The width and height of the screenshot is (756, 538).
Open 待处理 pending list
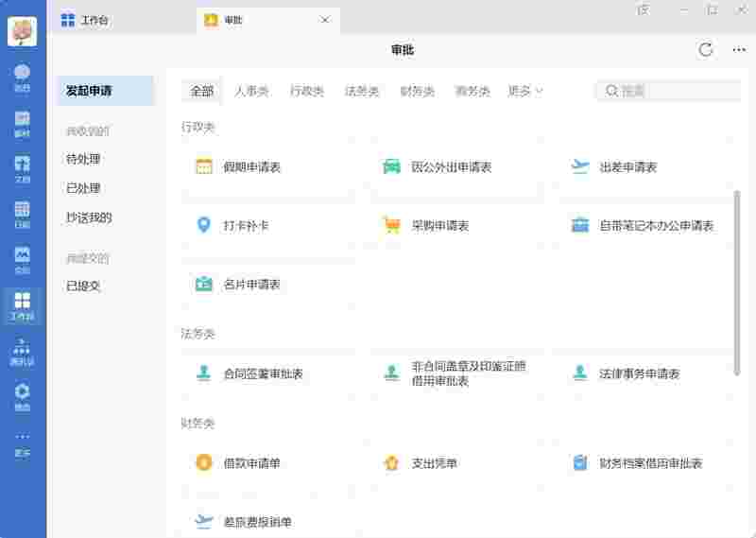tap(83, 159)
